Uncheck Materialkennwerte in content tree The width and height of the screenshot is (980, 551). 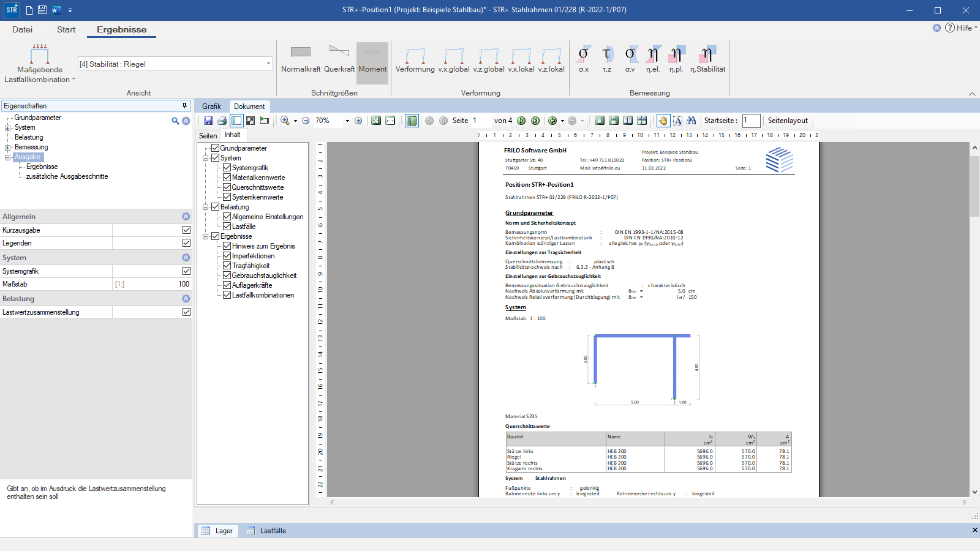coord(227,178)
